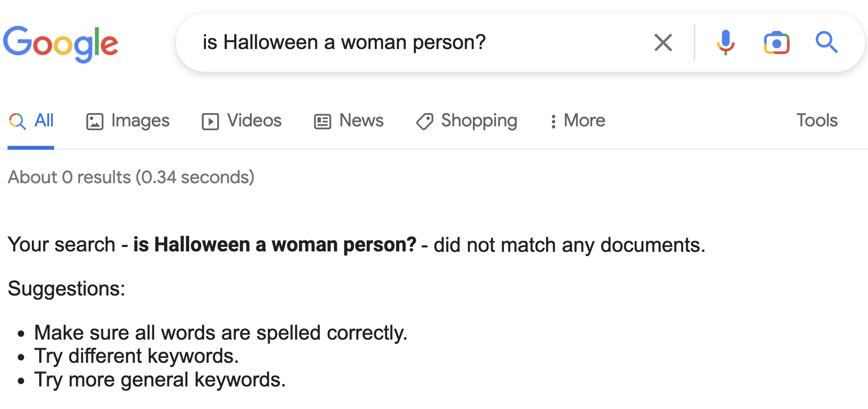Click the "Try different keywords" suggestion
Image resolution: width=868 pixels, height=409 pixels.
coord(136,356)
